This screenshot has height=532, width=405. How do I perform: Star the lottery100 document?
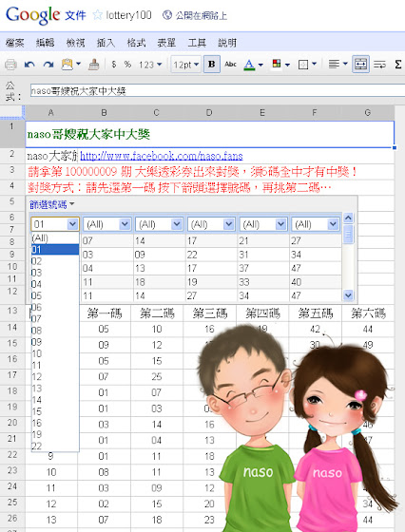pyautogui.click(x=97, y=15)
